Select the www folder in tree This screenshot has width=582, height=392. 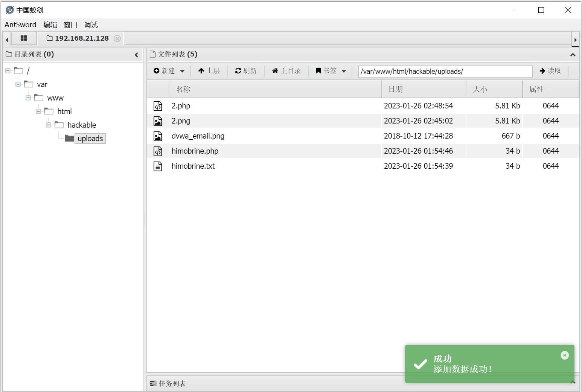[x=55, y=98]
